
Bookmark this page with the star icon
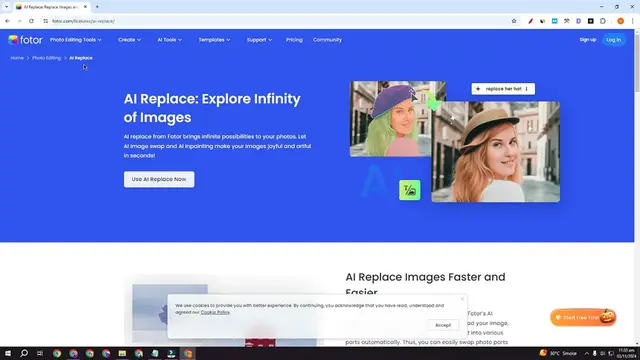(x=514, y=21)
